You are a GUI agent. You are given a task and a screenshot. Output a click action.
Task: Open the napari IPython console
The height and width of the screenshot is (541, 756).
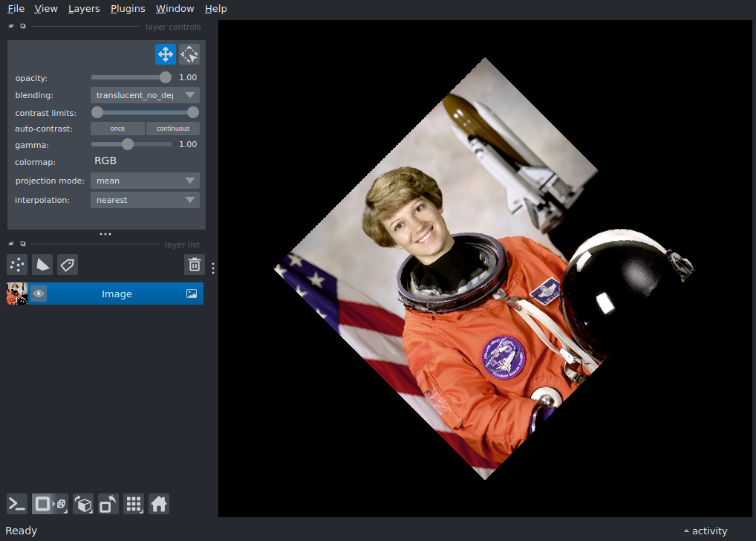16,504
